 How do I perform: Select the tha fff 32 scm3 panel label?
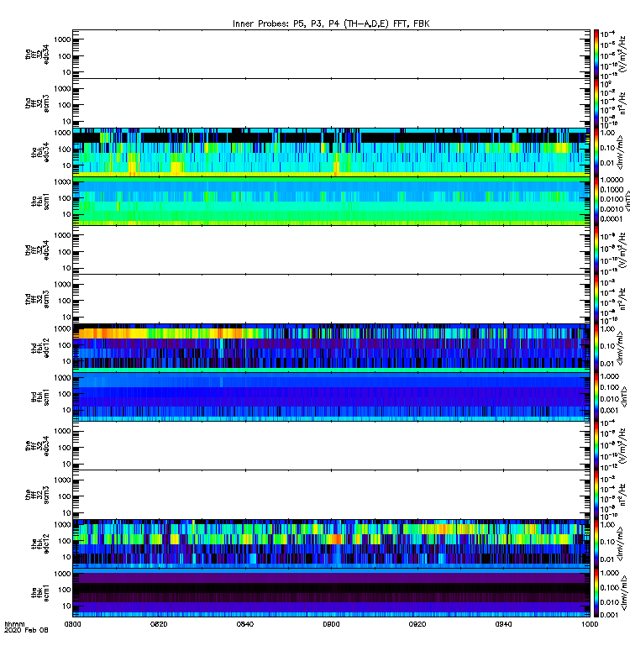coord(37,103)
